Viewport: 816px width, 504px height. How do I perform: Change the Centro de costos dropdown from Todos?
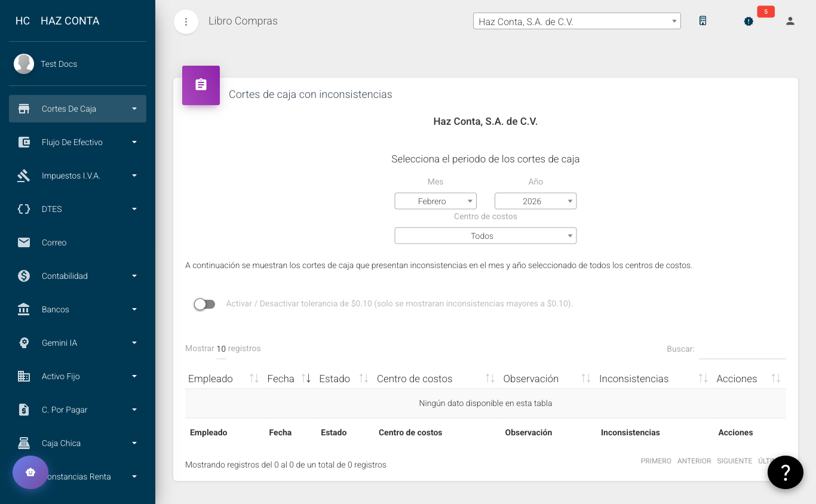click(x=485, y=235)
